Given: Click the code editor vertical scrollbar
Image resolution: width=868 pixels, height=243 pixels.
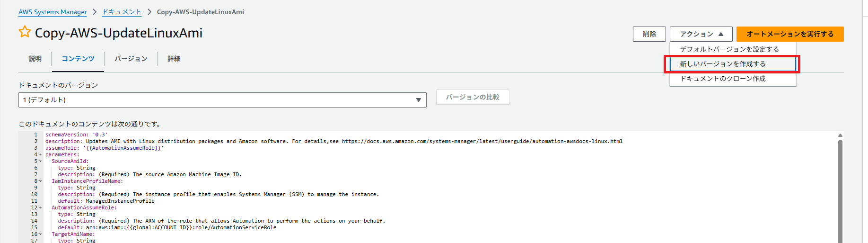Looking at the screenshot, I should click(840, 192).
